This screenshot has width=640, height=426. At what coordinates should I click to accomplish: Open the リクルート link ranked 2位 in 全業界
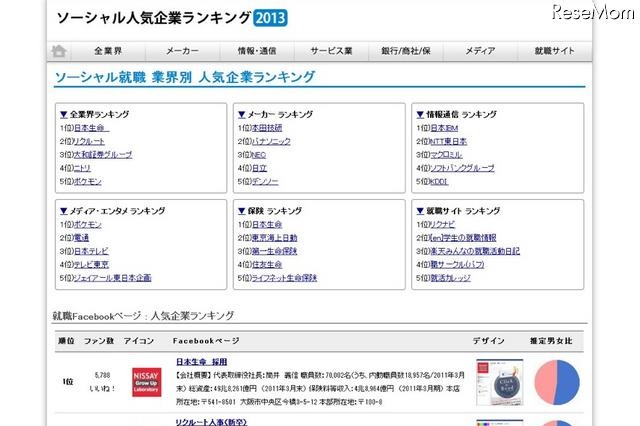tap(89, 142)
